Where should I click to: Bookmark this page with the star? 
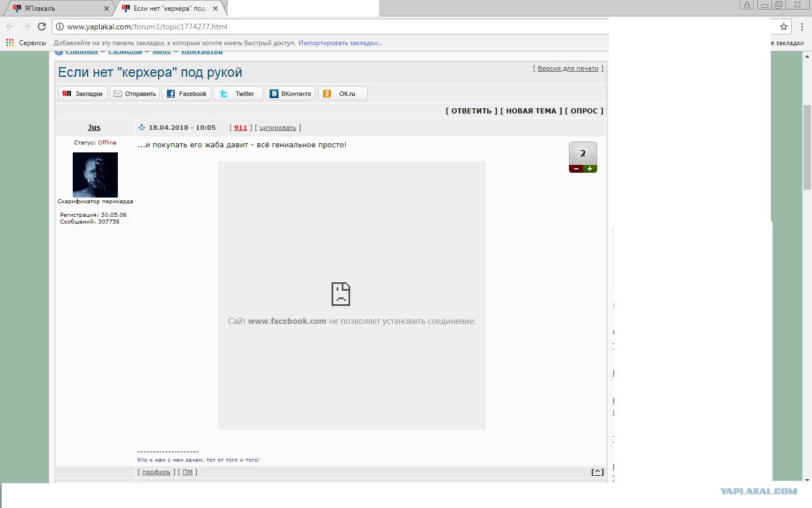(x=783, y=27)
